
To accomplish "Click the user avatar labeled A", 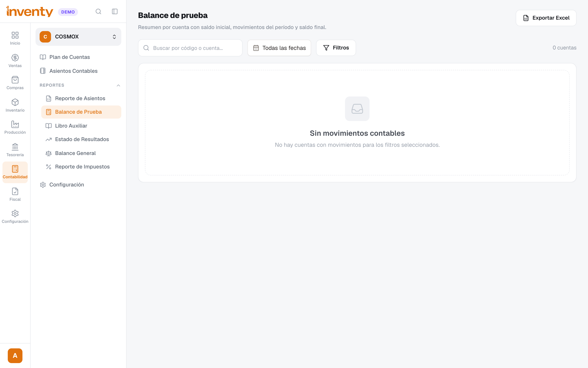I will 15,356.
